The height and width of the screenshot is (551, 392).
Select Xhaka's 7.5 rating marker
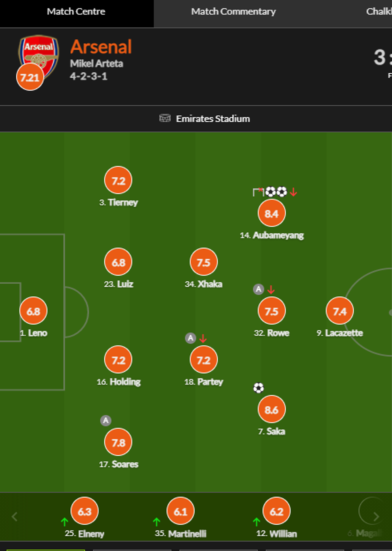(204, 262)
